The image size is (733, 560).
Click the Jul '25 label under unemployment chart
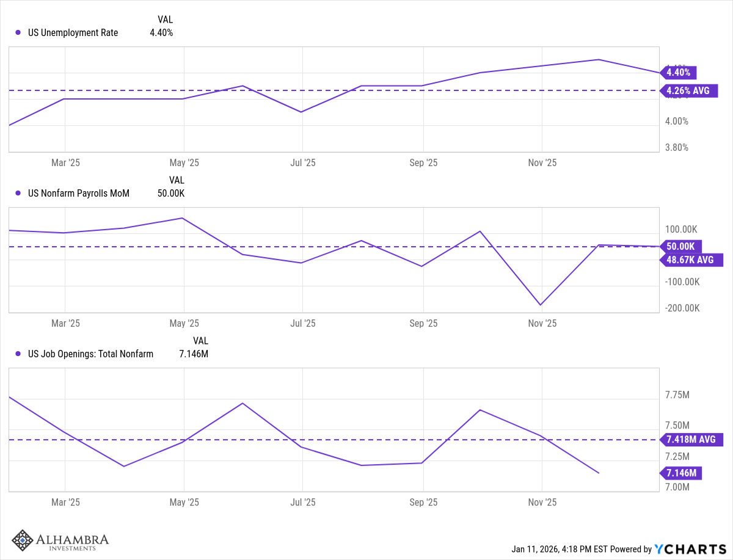tap(302, 163)
